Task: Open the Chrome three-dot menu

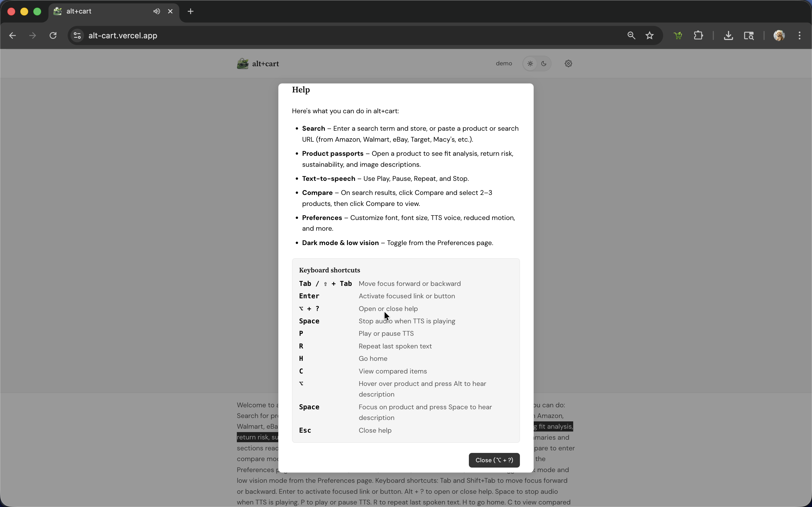Action: coord(800,35)
